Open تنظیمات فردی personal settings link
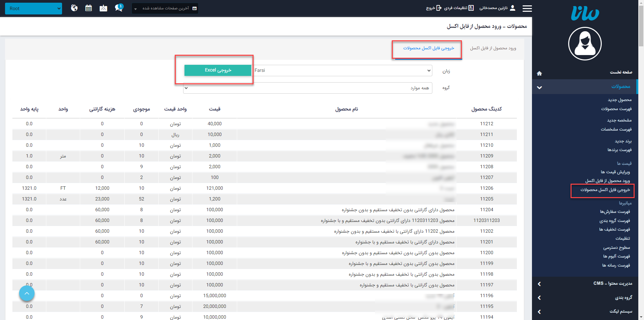Image resolution: width=644 pixels, height=320 pixels. [459, 8]
